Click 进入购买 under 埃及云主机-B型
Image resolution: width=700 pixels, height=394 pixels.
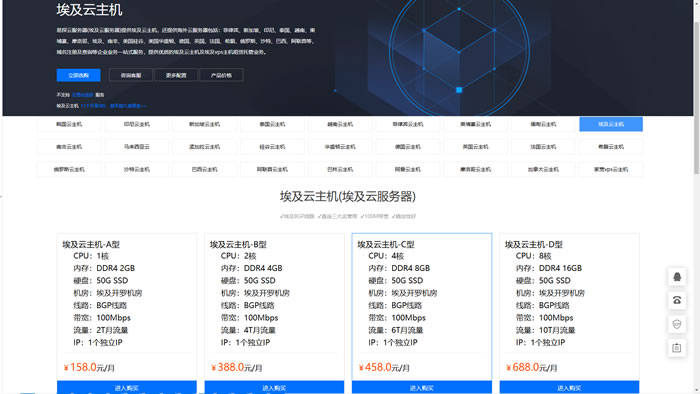click(274, 387)
